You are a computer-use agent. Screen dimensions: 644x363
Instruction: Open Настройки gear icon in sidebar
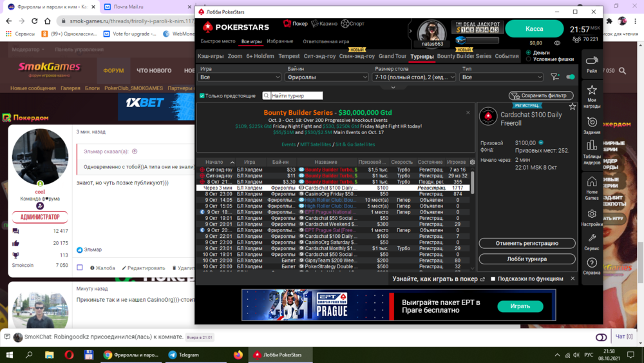coord(591,217)
